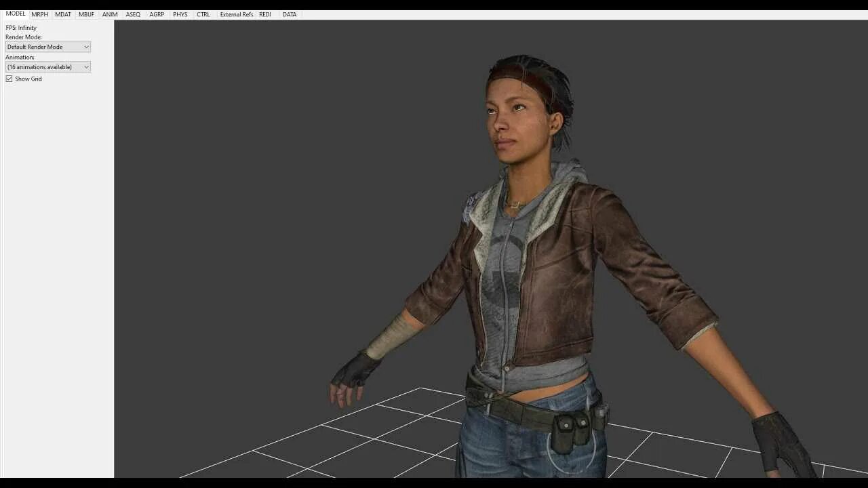The width and height of the screenshot is (868, 488).
Task: Switch to the AGRP tab
Action: pyautogui.click(x=157, y=14)
